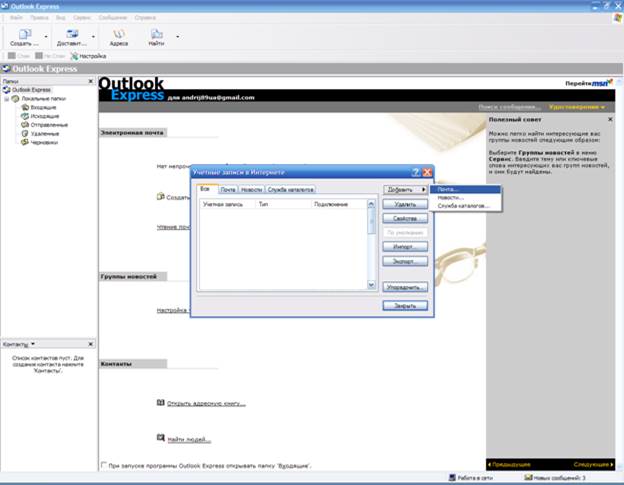Select the Локальные папки folder icon
Image resolution: width=624 pixels, height=485 pixels.
[16, 99]
